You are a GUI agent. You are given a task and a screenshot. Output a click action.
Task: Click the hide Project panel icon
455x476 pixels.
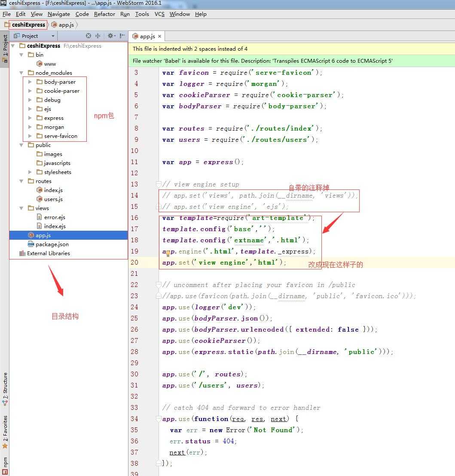click(122, 36)
